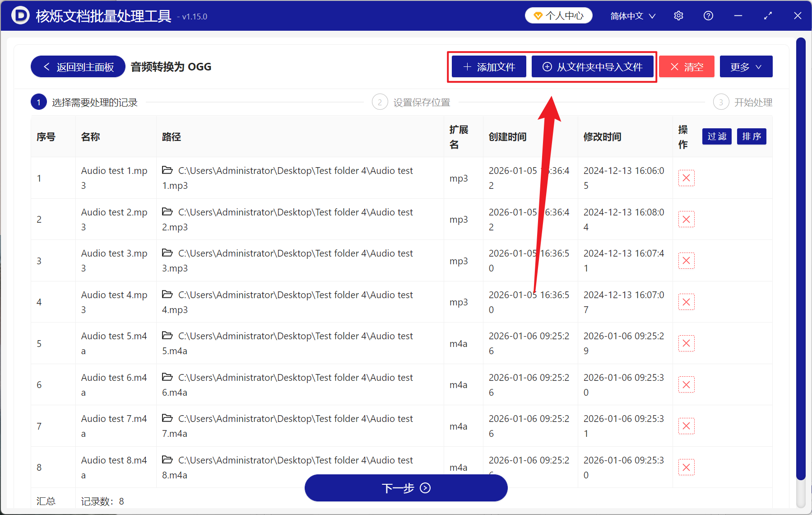812x515 pixels.
Task: Toggle the 排序 sort option
Action: 751,136
